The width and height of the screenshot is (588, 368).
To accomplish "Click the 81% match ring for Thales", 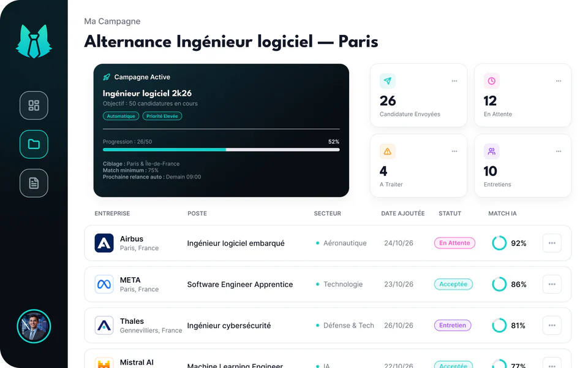I will (499, 325).
